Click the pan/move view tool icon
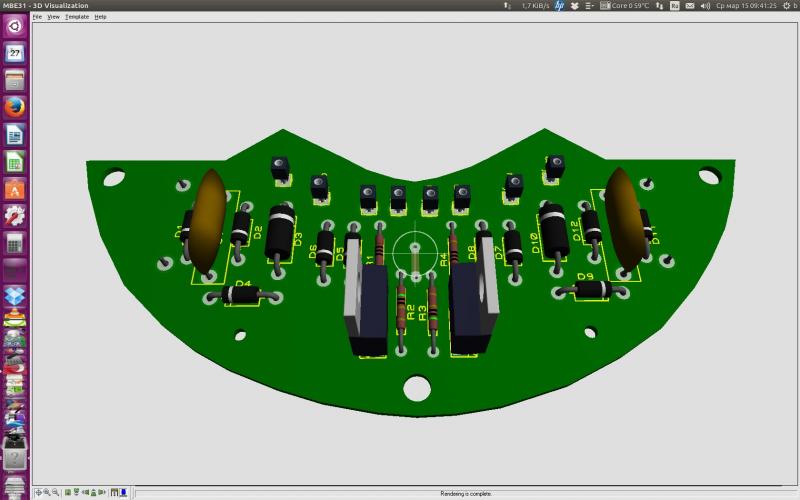Screen dimensions: 800x500 click(38, 493)
